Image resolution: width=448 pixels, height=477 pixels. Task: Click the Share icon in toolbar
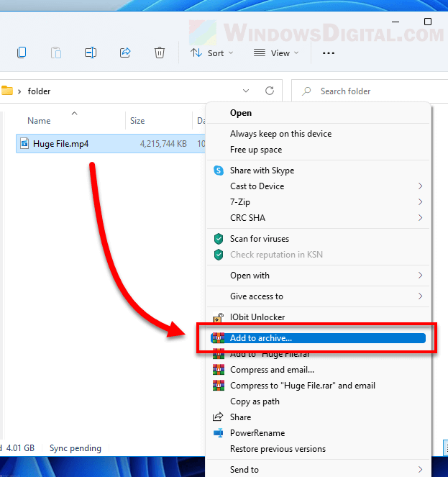[125, 53]
